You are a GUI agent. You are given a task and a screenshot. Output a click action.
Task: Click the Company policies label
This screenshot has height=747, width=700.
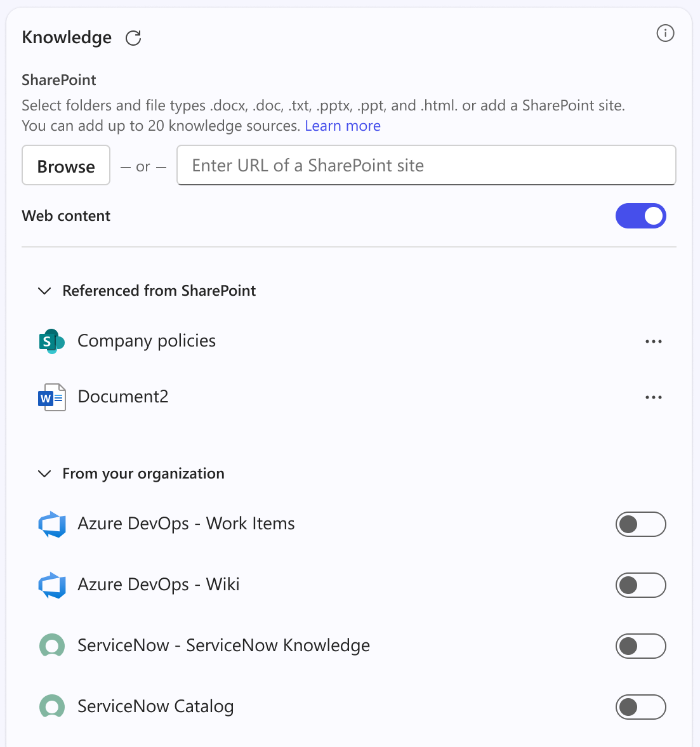pyautogui.click(x=146, y=341)
